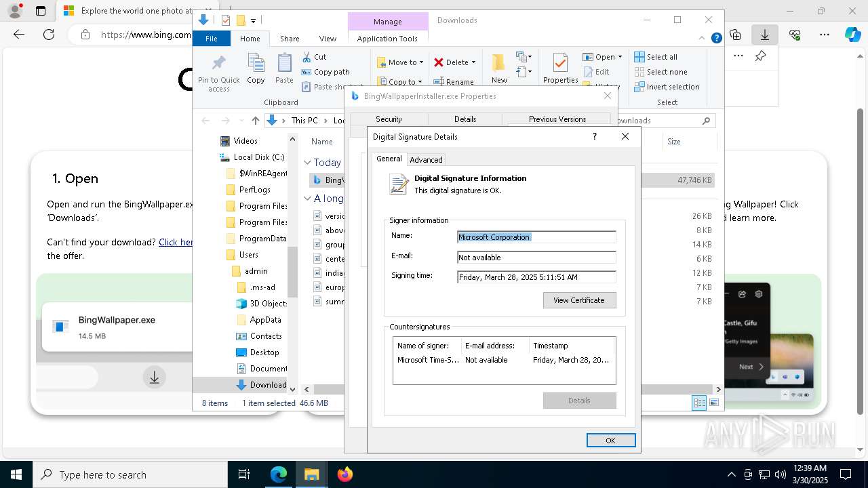Click the Signing time field
This screenshot has height=488, width=868.
(536, 277)
